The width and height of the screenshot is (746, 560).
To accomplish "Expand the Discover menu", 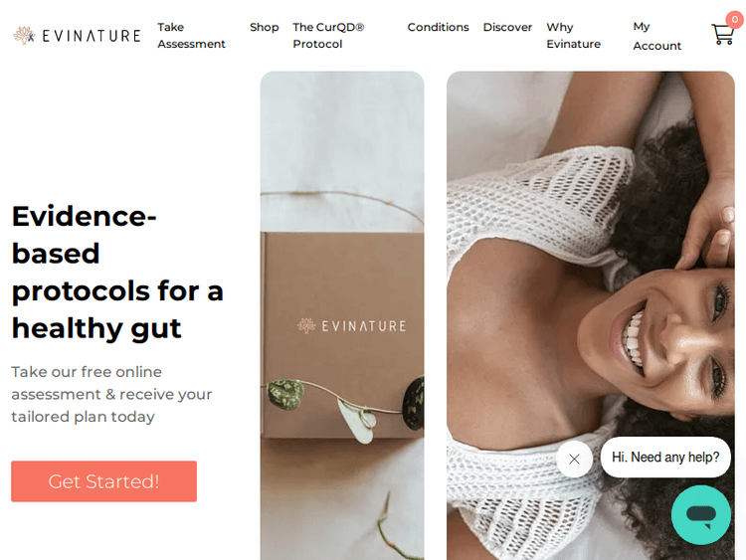I will point(507,27).
